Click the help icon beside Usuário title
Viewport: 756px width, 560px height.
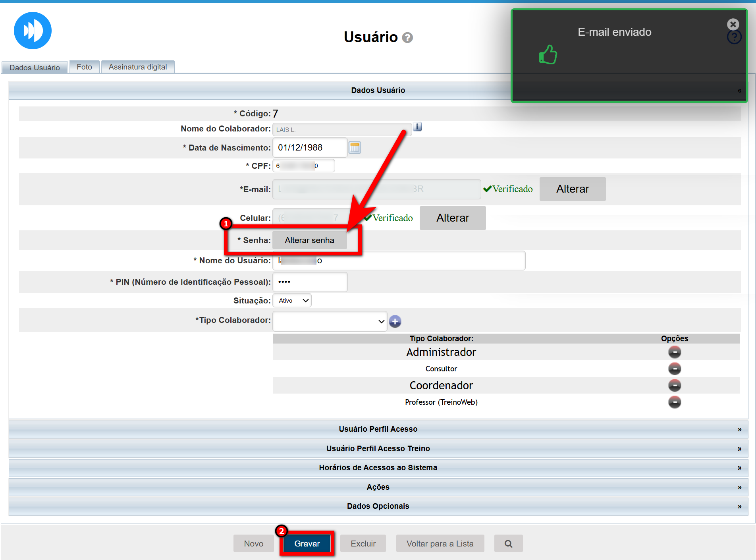click(407, 38)
